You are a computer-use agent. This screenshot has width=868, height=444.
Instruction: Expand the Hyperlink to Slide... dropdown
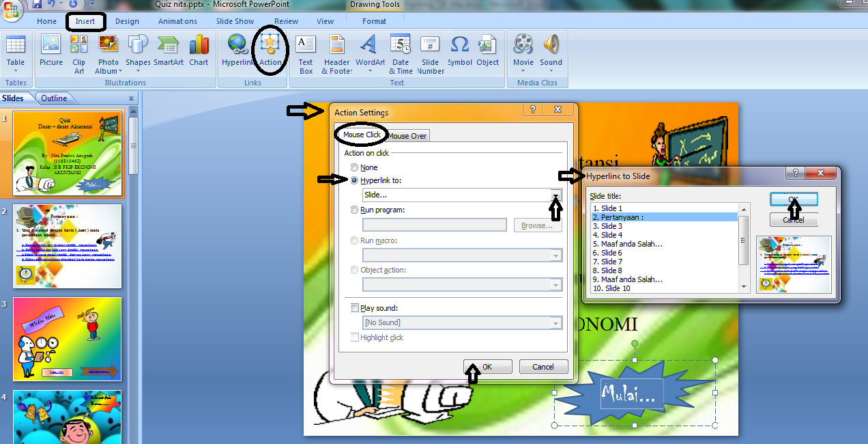(x=557, y=195)
